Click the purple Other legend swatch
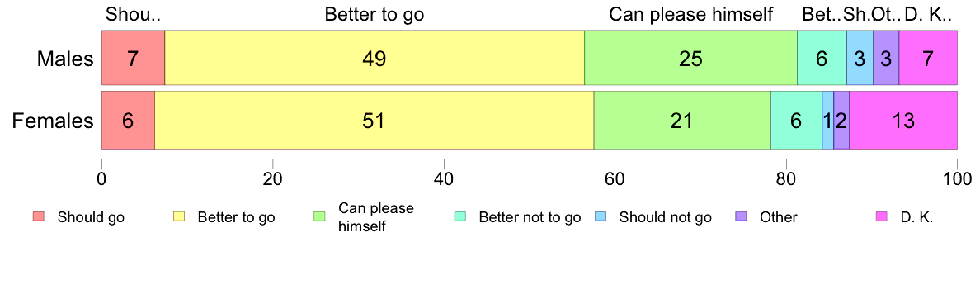 741,217
